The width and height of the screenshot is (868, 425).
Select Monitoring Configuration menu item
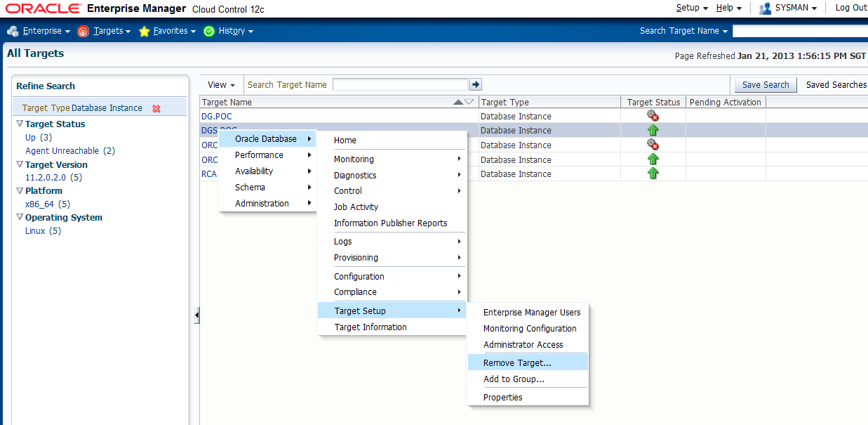click(528, 329)
